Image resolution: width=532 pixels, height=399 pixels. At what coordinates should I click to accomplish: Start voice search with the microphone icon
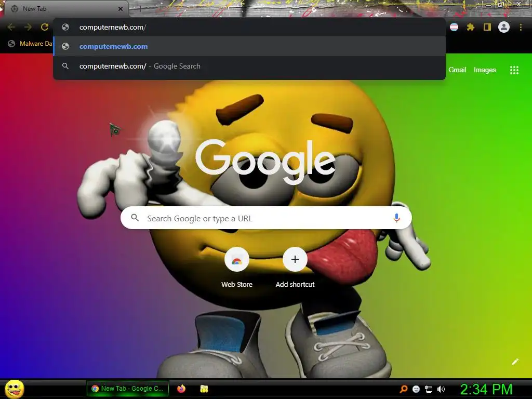[396, 218]
